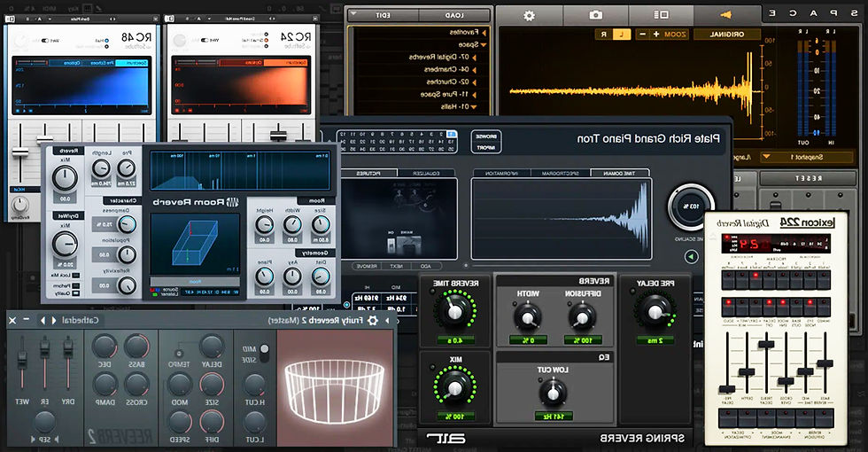Switch to the TIME DOMAIN tab

pos(620,174)
